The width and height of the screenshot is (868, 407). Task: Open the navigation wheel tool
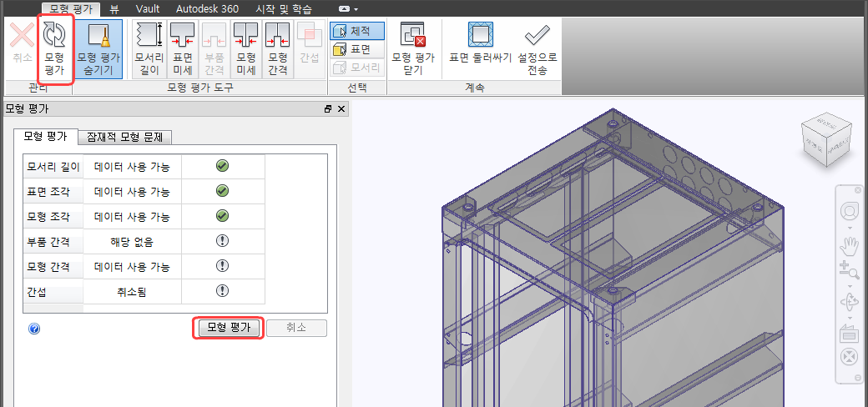coord(849,211)
